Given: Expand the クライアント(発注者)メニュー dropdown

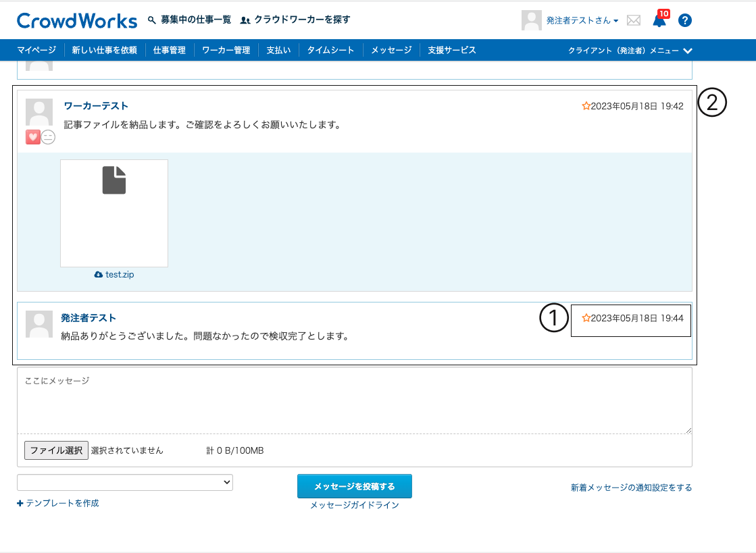Looking at the screenshot, I should [630, 51].
